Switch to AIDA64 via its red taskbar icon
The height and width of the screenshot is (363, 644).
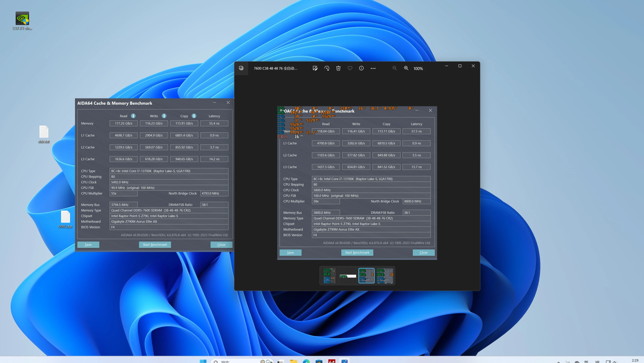point(332,361)
